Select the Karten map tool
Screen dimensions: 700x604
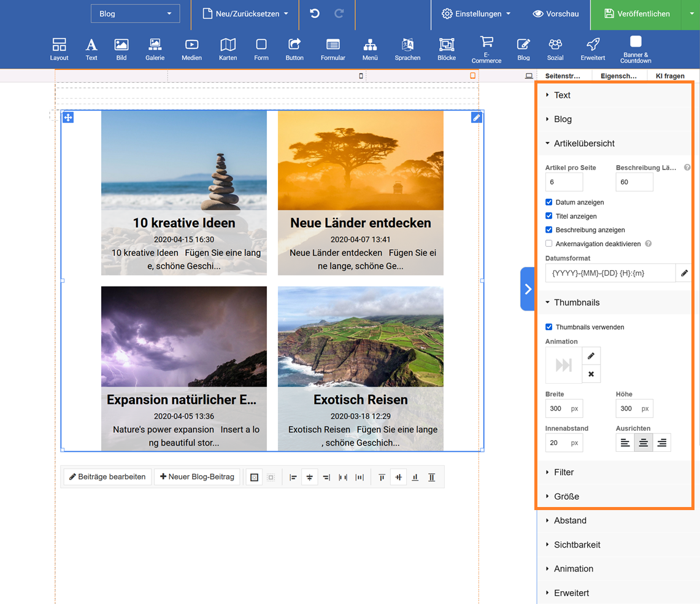pyautogui.click(x=228, y=49)
